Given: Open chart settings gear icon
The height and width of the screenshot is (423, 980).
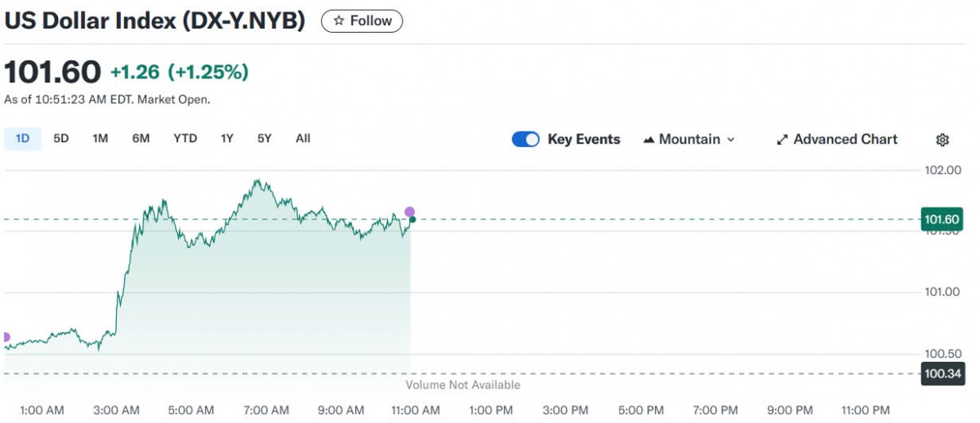Looking at the screenshot, I should point(942,140).
